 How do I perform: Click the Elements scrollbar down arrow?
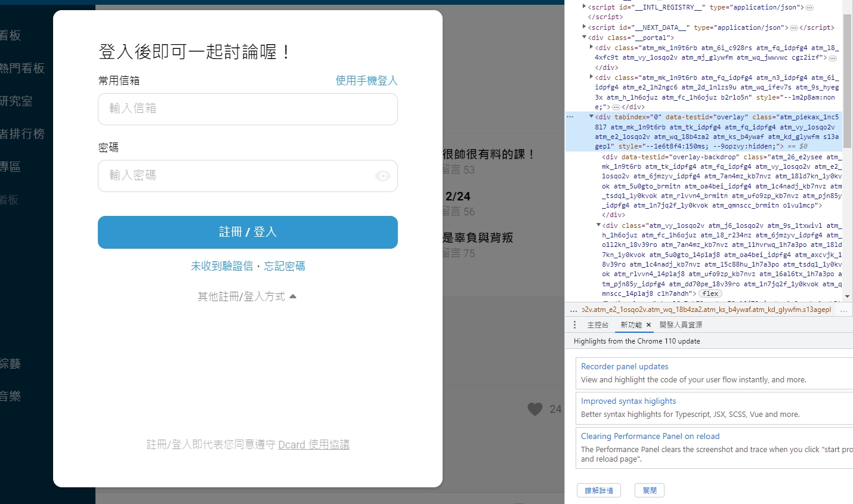pyautogui.click(x=847, y=296)
